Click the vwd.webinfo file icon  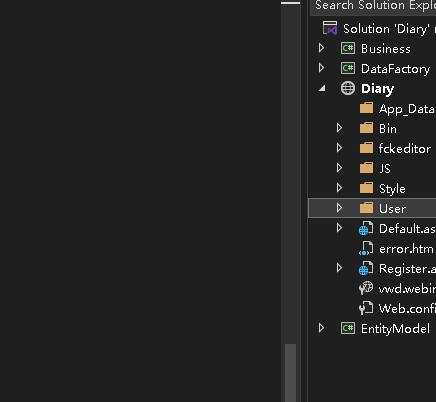click(366, 288)
